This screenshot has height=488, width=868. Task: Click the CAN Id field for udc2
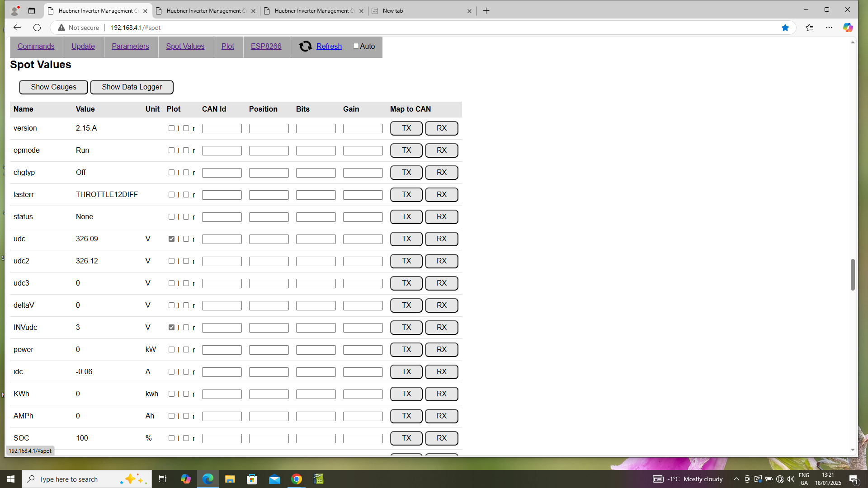[222, 261]
